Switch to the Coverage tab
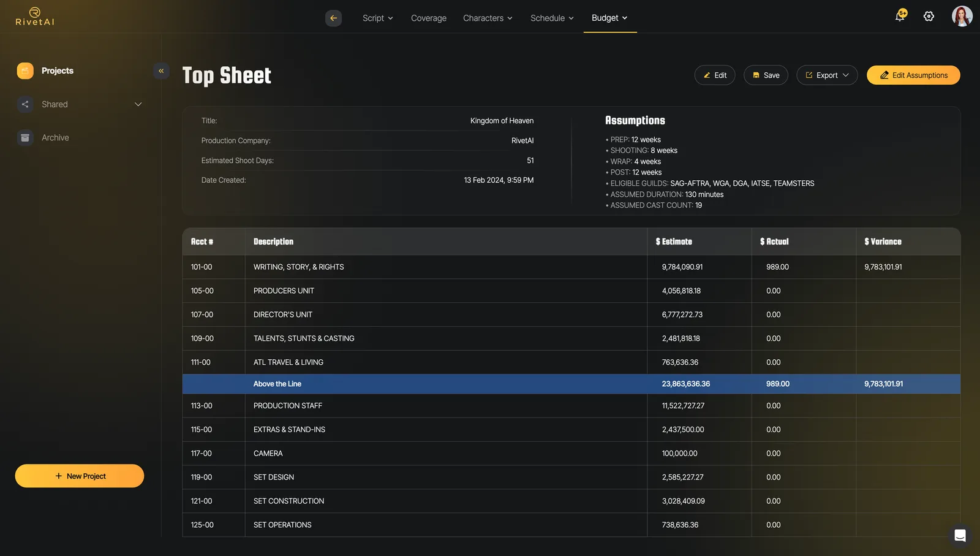 (x=429, y=18)
